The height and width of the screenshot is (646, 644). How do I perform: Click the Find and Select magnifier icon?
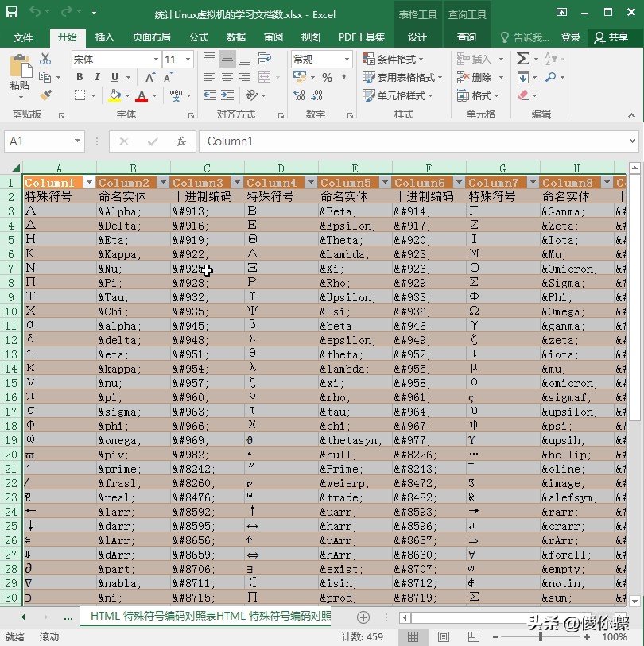(x=550, y=77)
